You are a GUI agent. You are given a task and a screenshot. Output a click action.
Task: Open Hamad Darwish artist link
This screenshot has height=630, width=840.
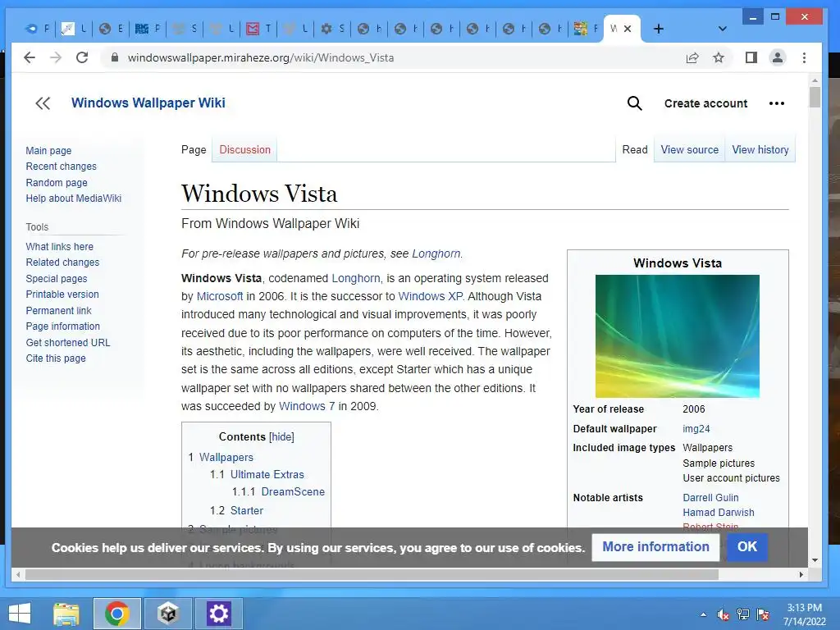(719, 512)
